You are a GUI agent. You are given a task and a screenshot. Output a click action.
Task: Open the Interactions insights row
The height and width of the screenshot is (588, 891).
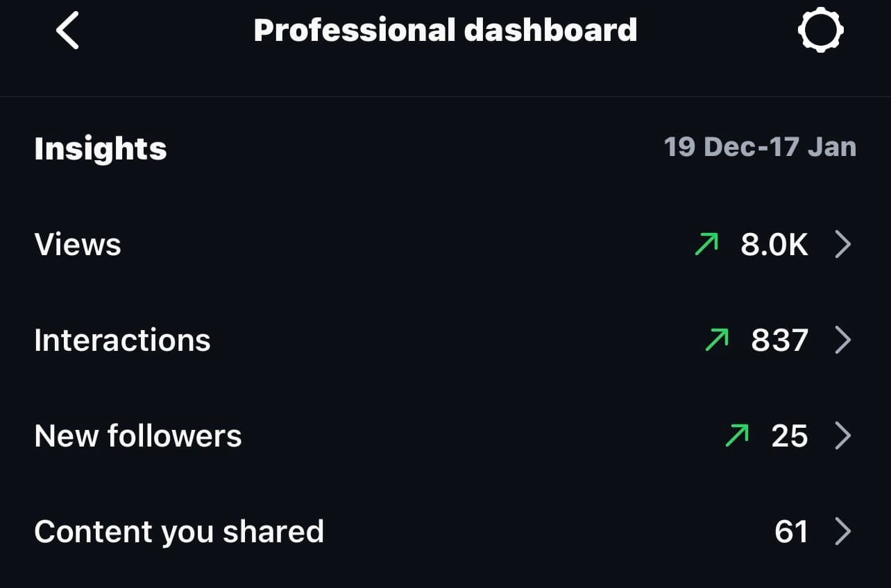coord(122,340)
